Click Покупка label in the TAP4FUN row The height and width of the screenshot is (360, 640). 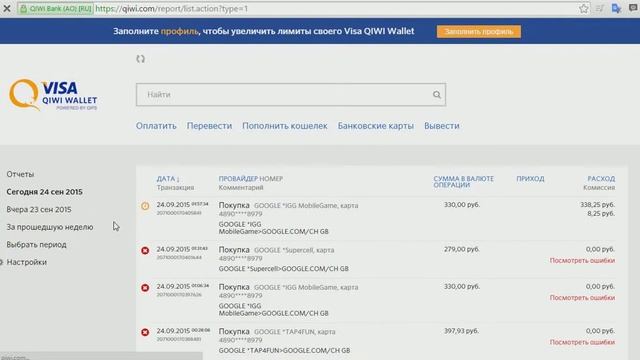click(234, 331)
